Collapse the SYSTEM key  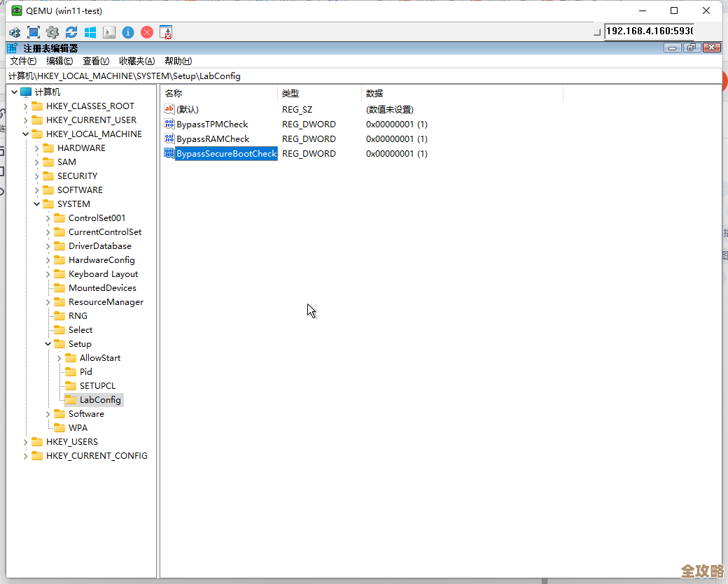(36, 204)
